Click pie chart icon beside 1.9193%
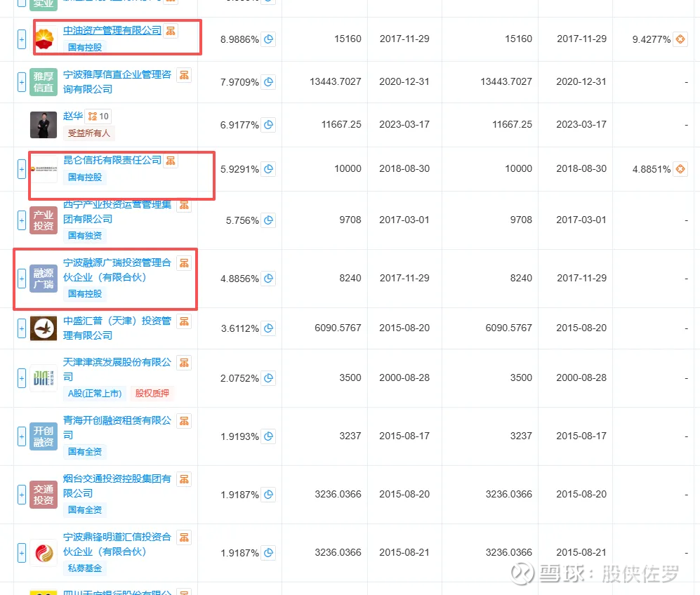This screenshot has width=700, height=595. 268,436
